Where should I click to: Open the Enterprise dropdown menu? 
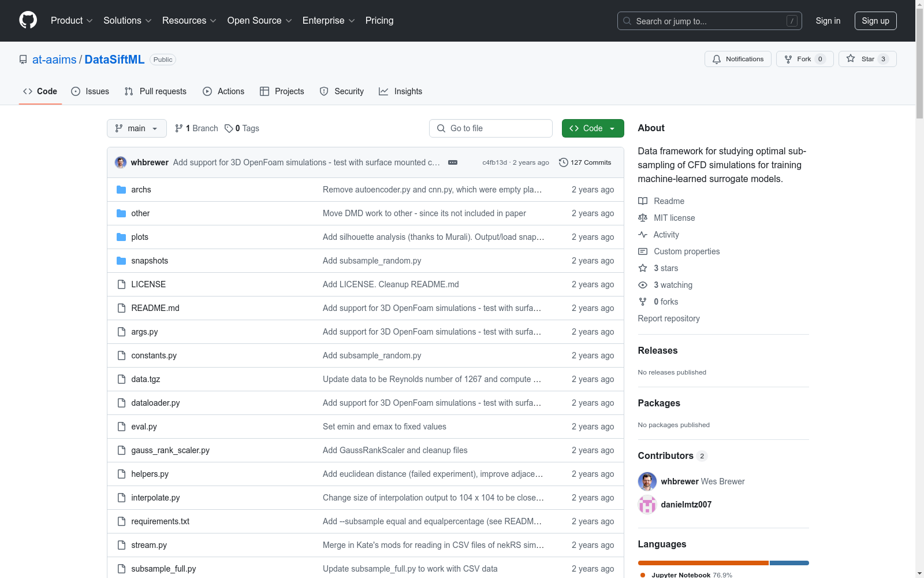pyautogui.click(x=329, y=20)
